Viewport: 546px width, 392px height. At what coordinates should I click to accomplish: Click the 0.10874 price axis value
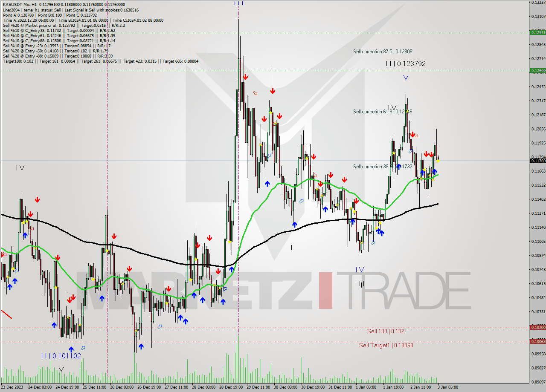click(538, 255)
